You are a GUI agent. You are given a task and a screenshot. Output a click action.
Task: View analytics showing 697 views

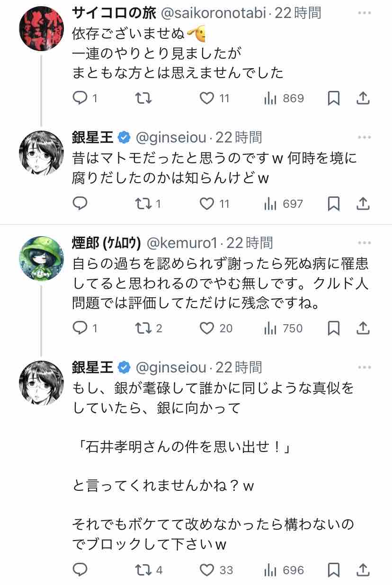coord(283,204)
